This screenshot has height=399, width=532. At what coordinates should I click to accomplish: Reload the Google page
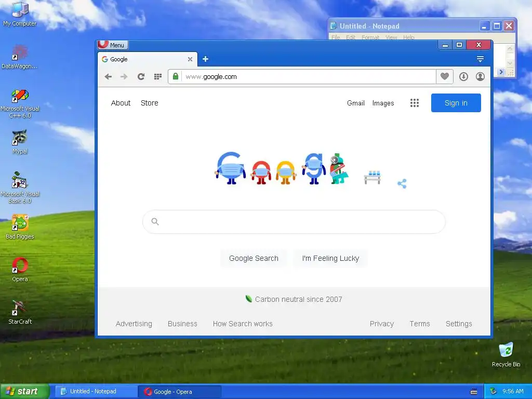click(141, 77)
